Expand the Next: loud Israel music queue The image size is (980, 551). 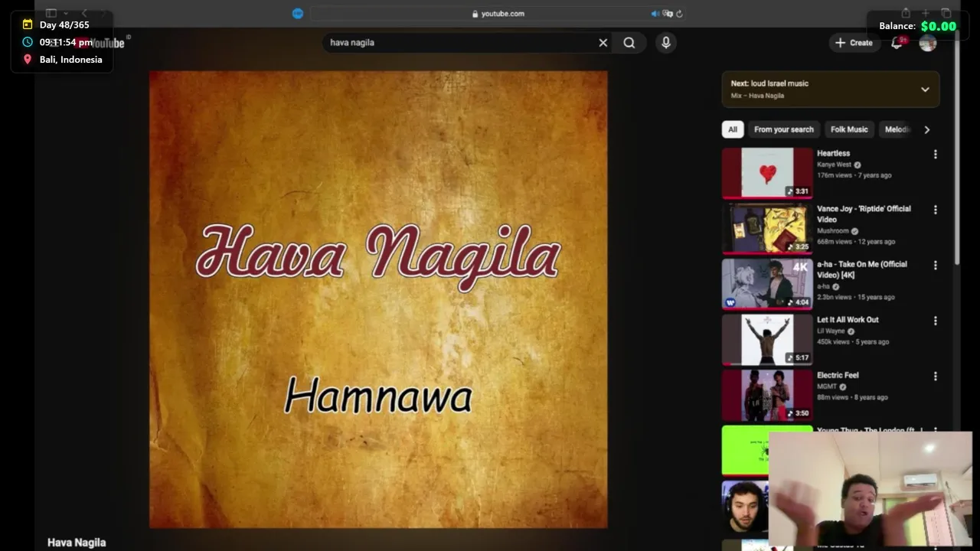[925, 90]
